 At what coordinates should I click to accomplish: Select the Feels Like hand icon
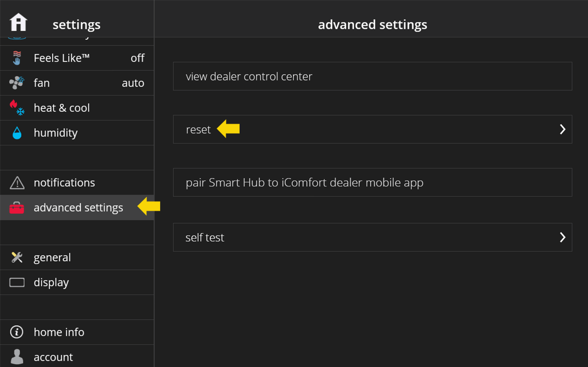[x=17, y=58]
